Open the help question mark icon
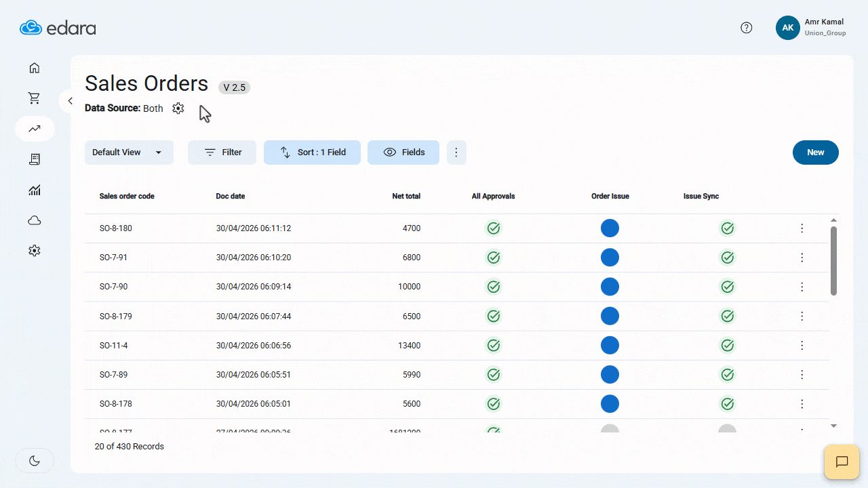This screenshot has height=488, width=868. tap(747, 28)
